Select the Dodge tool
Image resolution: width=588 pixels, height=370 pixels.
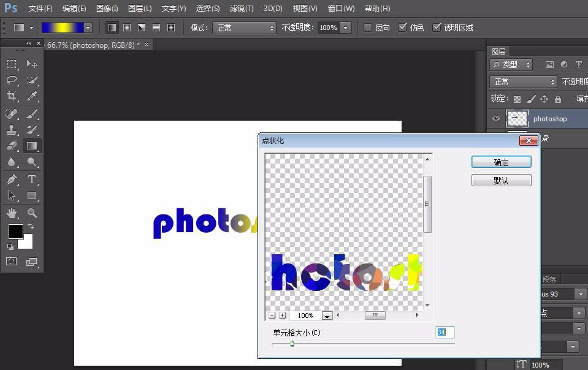pyautogui.click(x=31, y=162)
